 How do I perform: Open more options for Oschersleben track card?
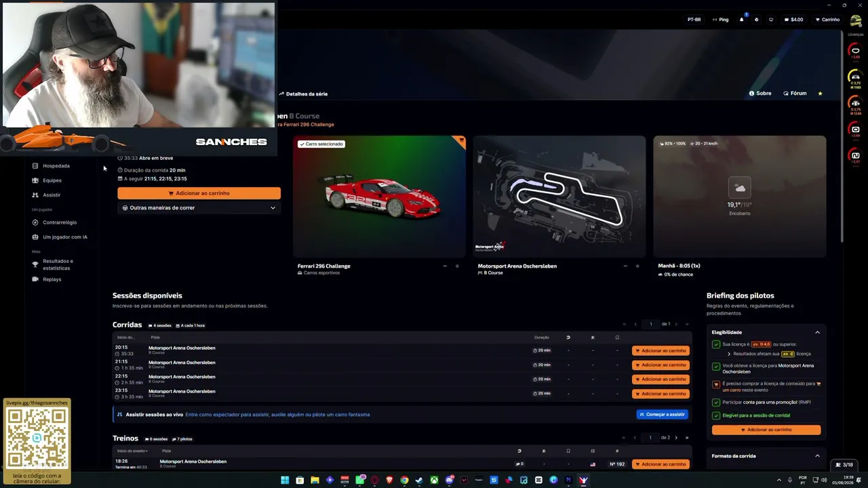pos(625,266)
